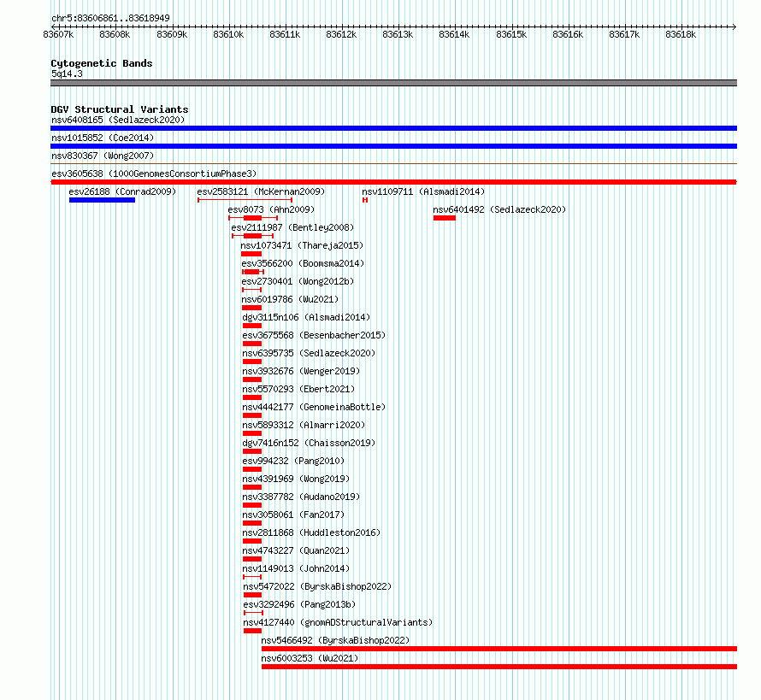Select the blue nsv1015852 (Coe2014) feature bar
761x700 pixels.
(393, 146)
